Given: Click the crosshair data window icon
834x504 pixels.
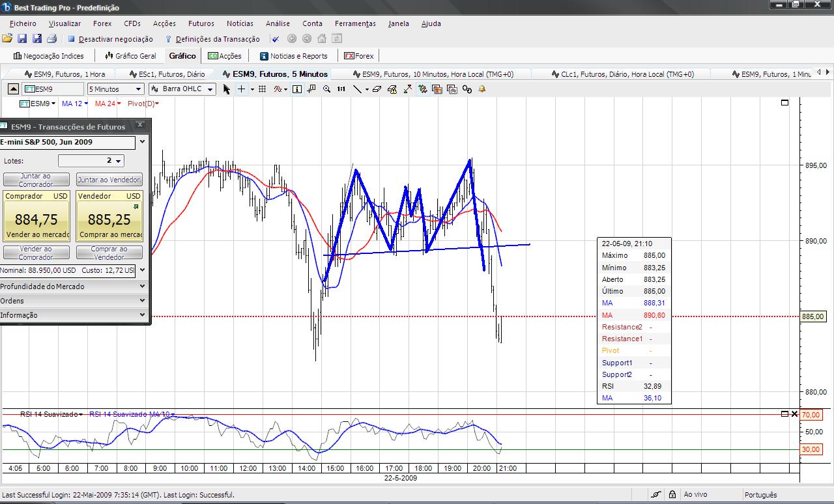Looking at the screenshot, I should (x=311, y=89).
